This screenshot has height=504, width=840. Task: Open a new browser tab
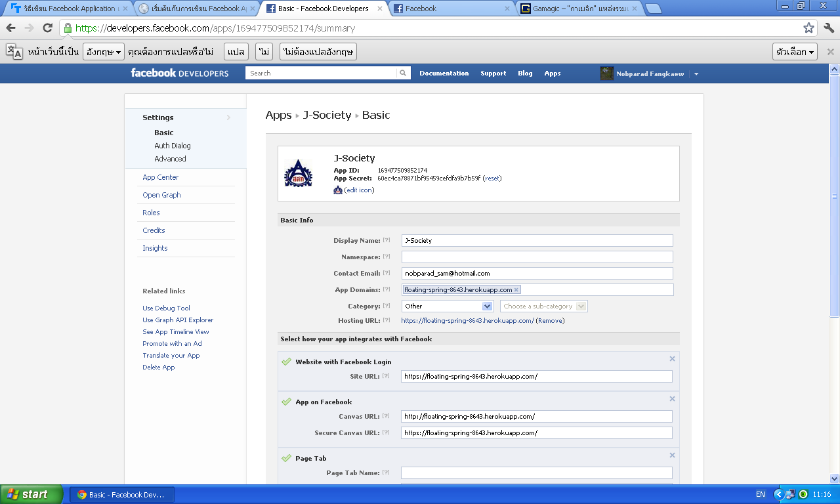(653, 9)
